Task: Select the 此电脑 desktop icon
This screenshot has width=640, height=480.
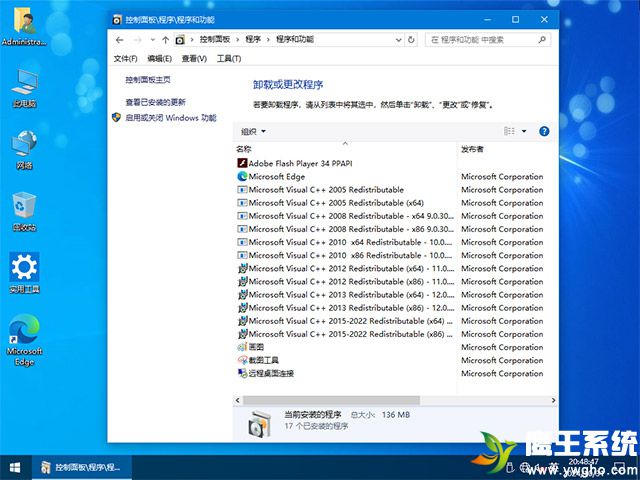Action: 24,88
